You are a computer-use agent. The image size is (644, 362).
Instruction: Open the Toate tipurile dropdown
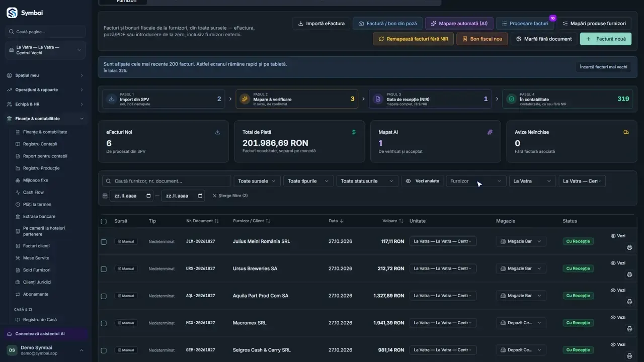tap(308, 181)
